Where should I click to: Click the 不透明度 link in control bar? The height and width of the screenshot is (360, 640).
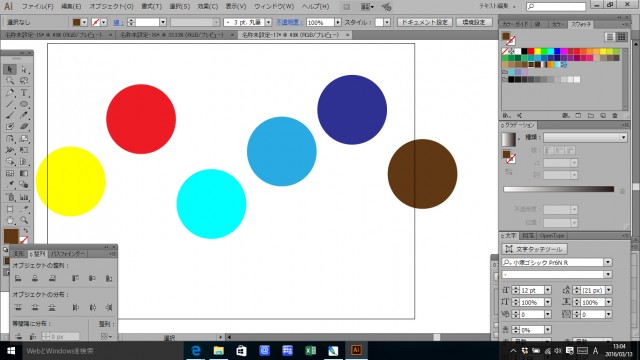(289, 22)
